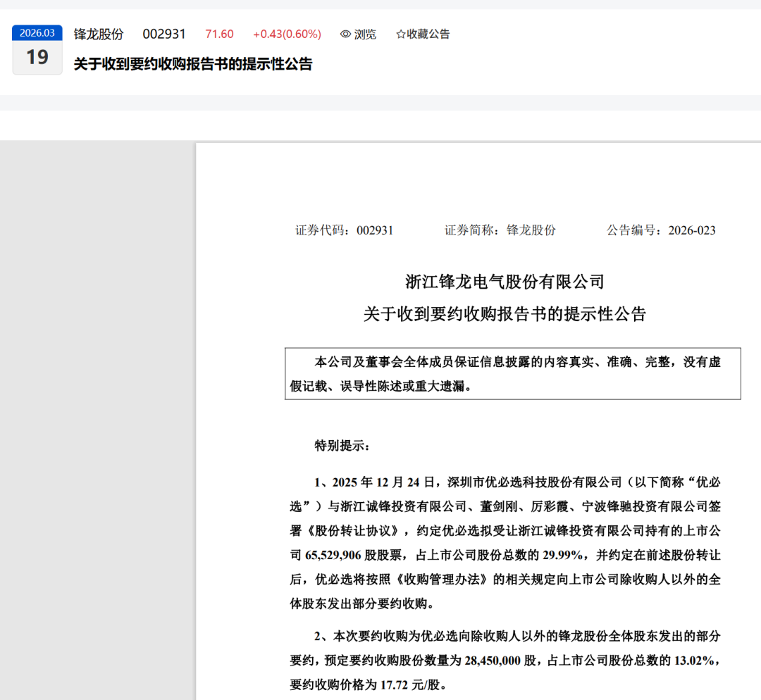Viewport: 761px width, 700px height.
Task: Click the headline 关于收到要约收购报告书的提示性公告
Action: coord(192,64)
